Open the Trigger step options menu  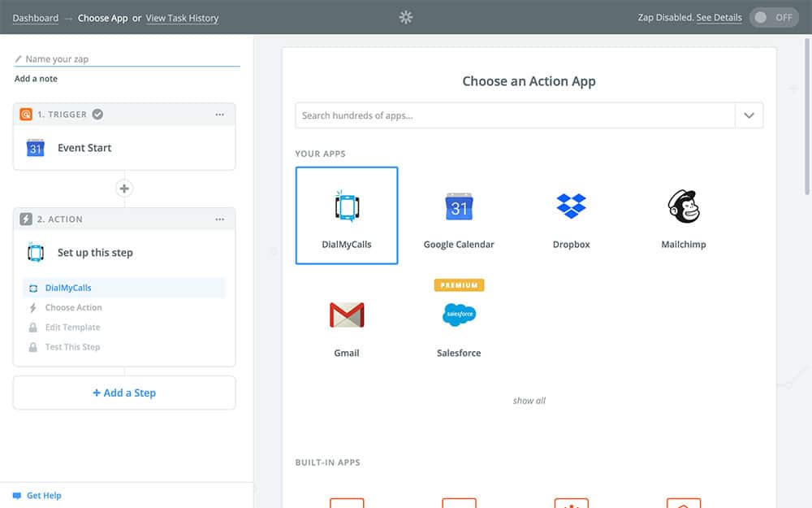[x=219, y=115]
